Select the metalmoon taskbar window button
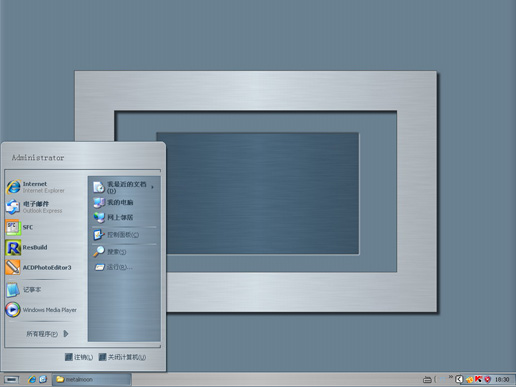This screenshot has width=516, height=387. point(91,379)
